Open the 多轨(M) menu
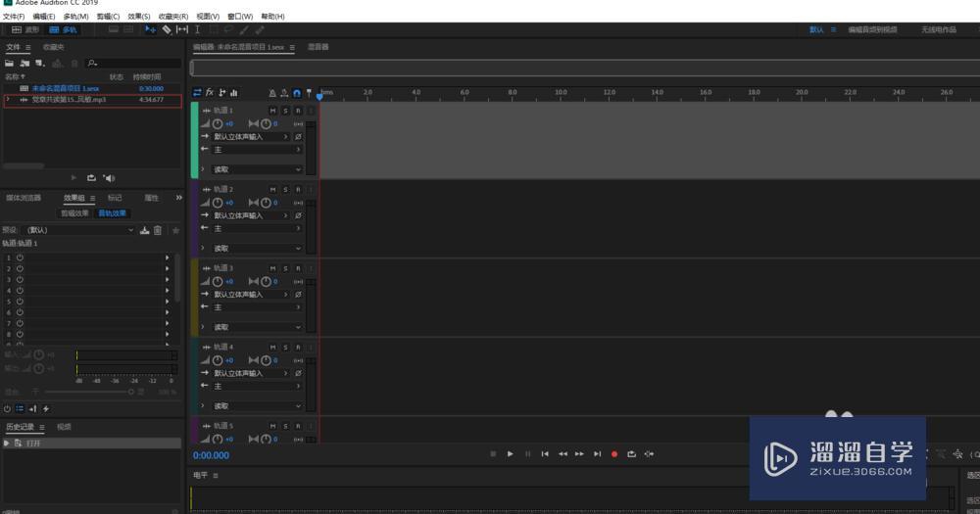The image size is (980, 514). [x=75, y=17]
